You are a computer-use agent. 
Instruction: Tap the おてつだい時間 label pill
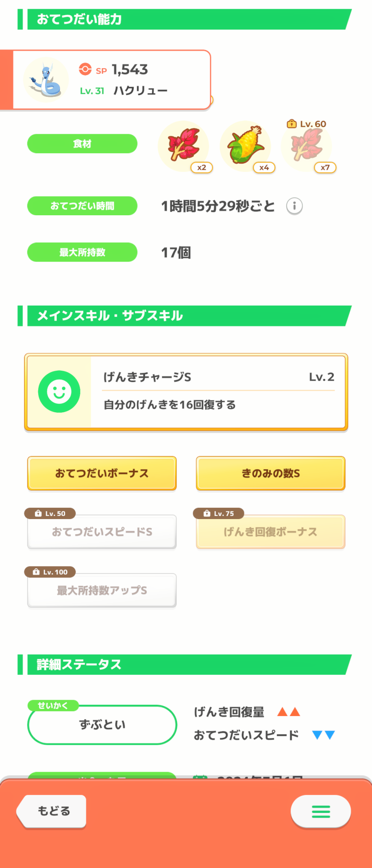tap(82, 206)
